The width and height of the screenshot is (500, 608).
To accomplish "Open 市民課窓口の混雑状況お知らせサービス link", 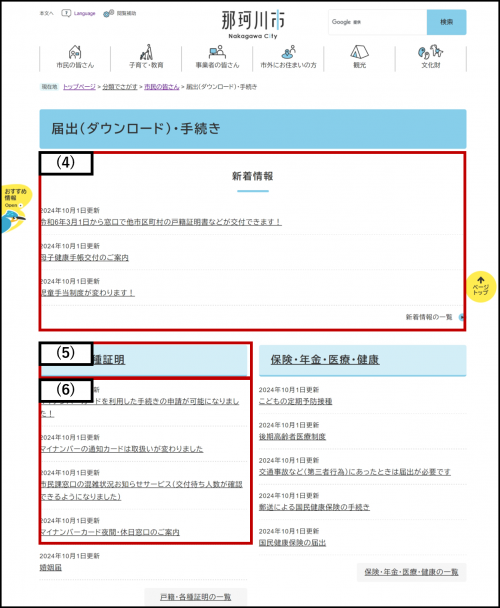I will pyautogui.click(x=141, y=491).
